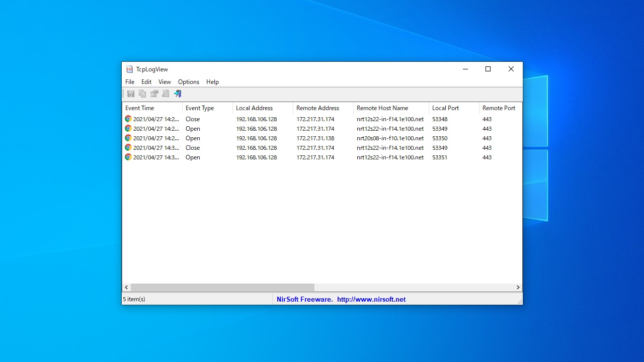Select host name nrt12s22-in-f14.1e100.net in port 53348 row
This screenshot has height=362, width=644.
[x=390, y=119]
